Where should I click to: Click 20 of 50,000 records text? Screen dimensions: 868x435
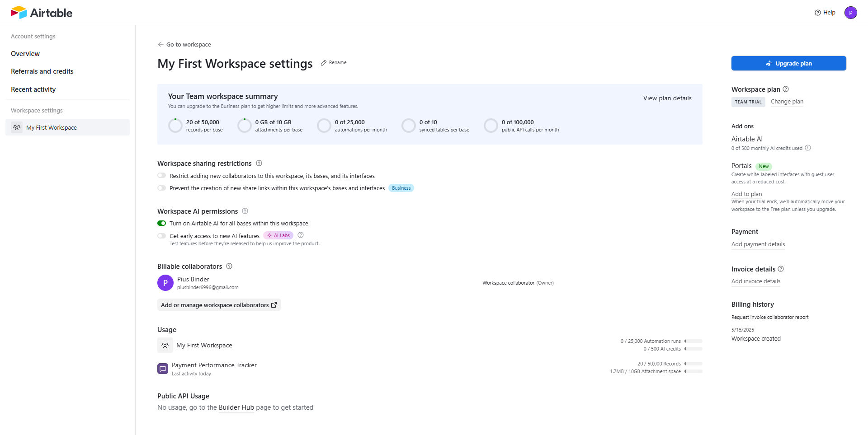point(203,122)
